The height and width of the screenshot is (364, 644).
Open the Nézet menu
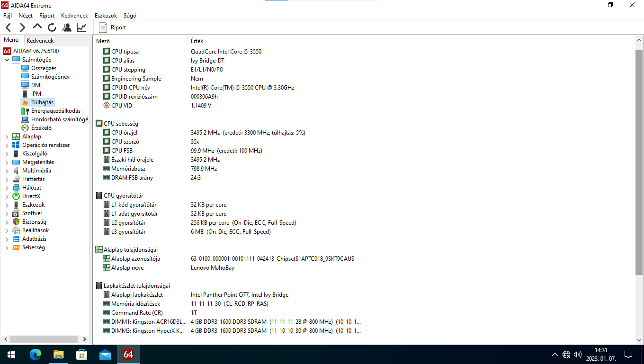pos(26,16)
